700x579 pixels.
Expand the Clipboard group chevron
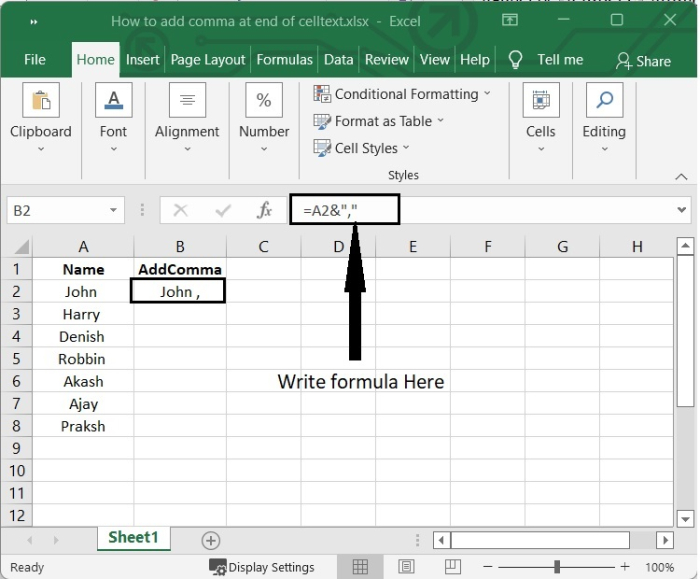click(41, 149)
